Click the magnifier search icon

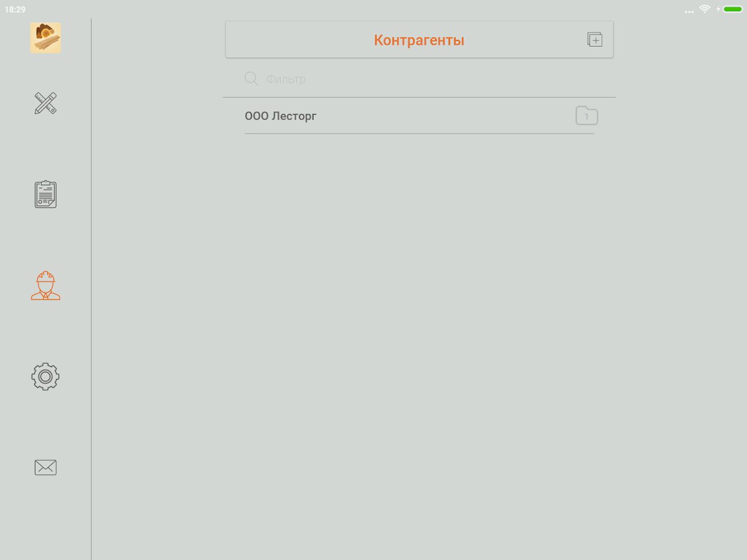pos(251,78)
